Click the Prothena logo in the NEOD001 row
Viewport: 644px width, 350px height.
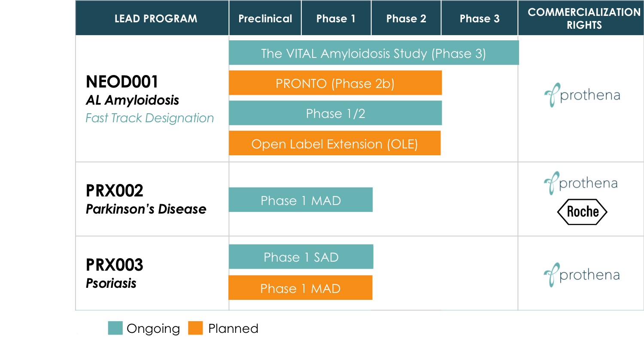pos(582,95)
